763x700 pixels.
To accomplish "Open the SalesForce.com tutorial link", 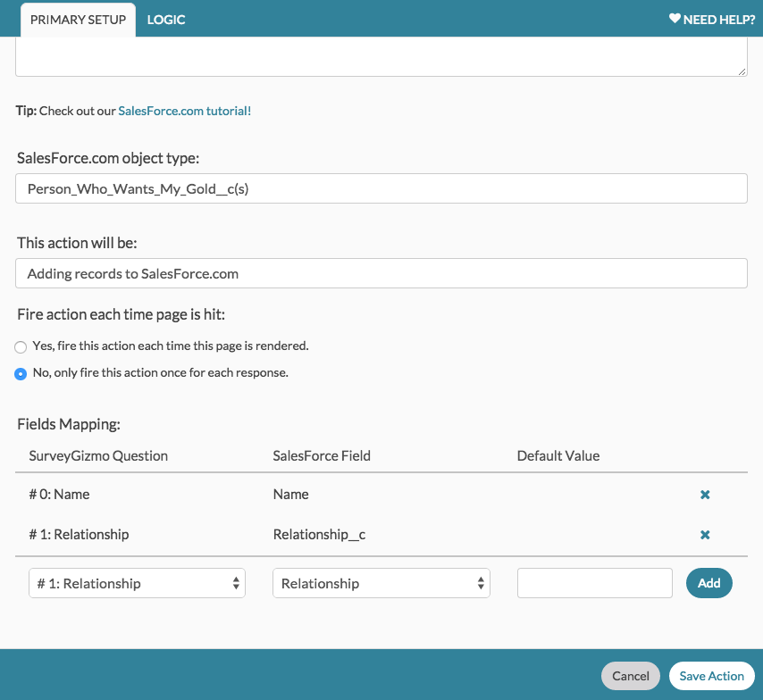I will (184, 111).
